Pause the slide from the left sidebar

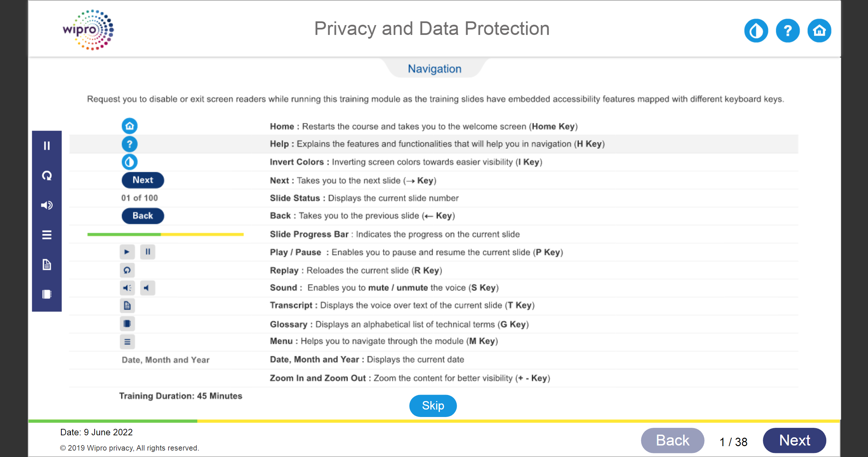tap(47, 146)
